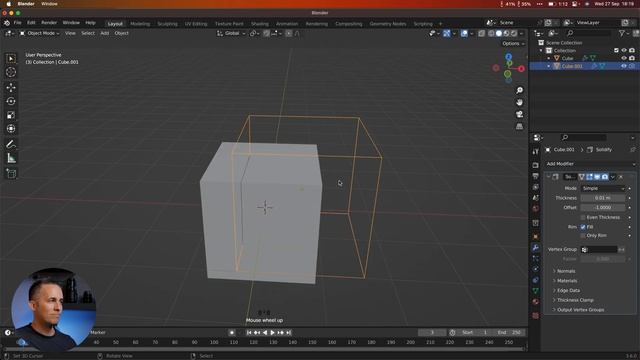The height and width of the screenshot is (360, 640).
Task: Select the Annotate pencil tool
Action: point(11,144)
